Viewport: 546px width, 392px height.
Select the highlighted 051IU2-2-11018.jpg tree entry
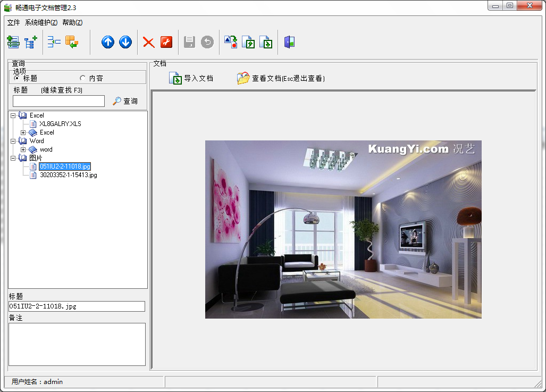coord(65,166)
